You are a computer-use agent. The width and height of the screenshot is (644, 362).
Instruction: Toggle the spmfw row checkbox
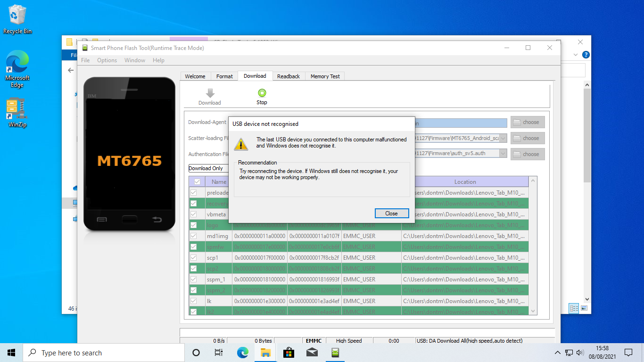[193, 247]
